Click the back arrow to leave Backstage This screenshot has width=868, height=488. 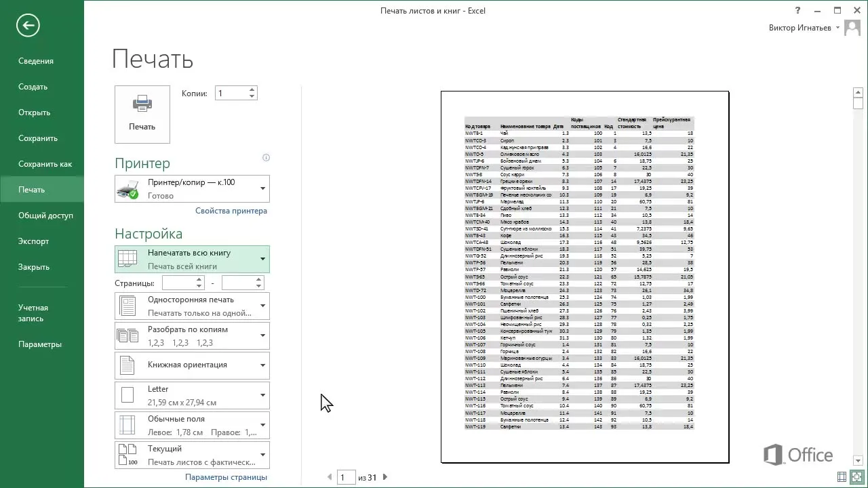(28, 26)
